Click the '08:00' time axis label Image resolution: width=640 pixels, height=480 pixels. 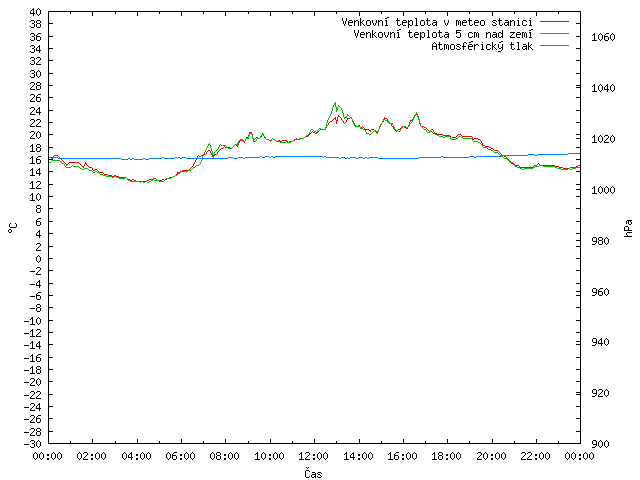point(225,456)
